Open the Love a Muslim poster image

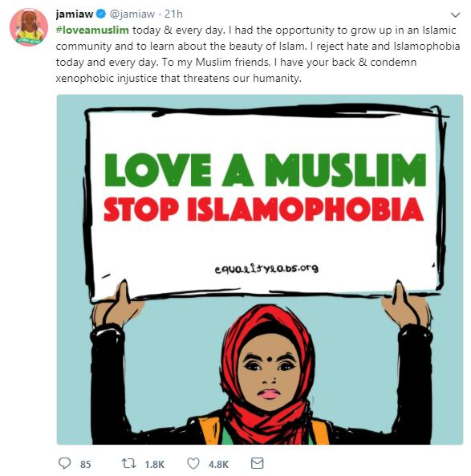pyautogui.click(x=260, y=270)
